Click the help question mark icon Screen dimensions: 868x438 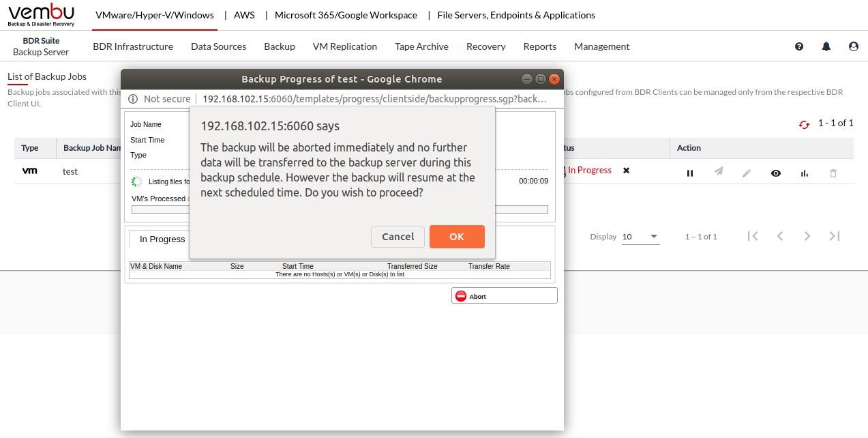point(799,46)
